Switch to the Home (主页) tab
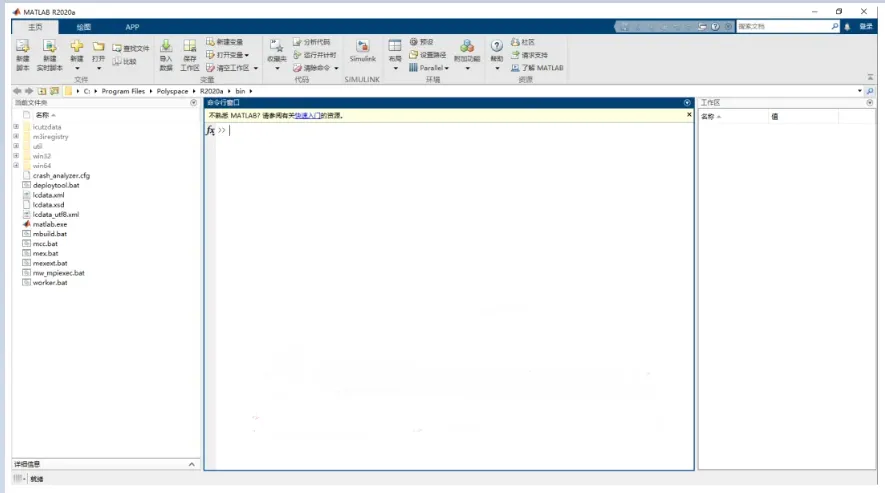 pyautogui.click(x=35, y=27)
